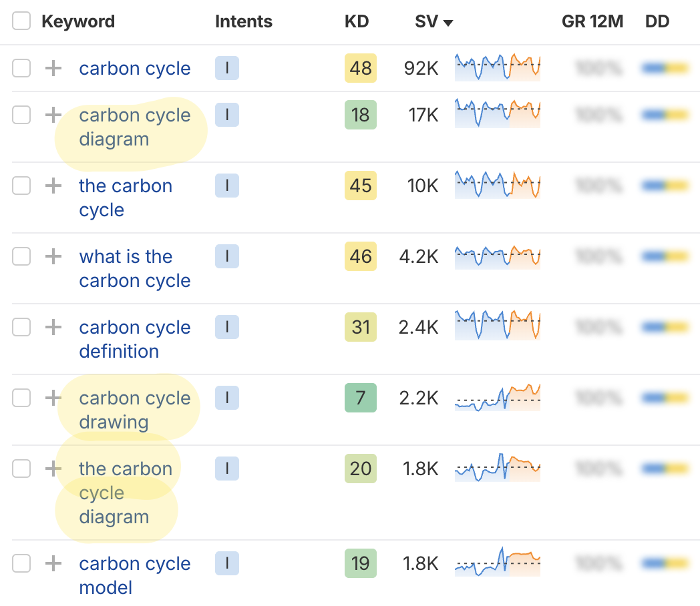Open 'carbon cycle diagram' keyword link

coord(135,127)
